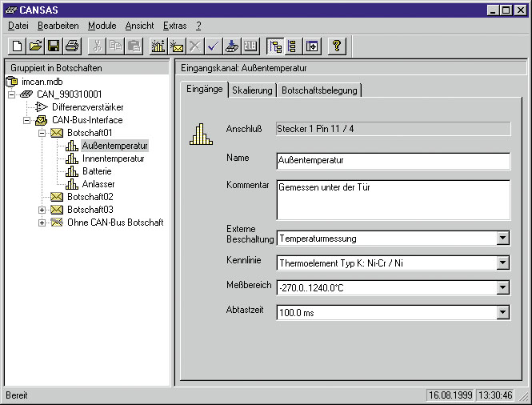Select Innentemperatur in the tree
532x405 pixels.
coord(113,158)
